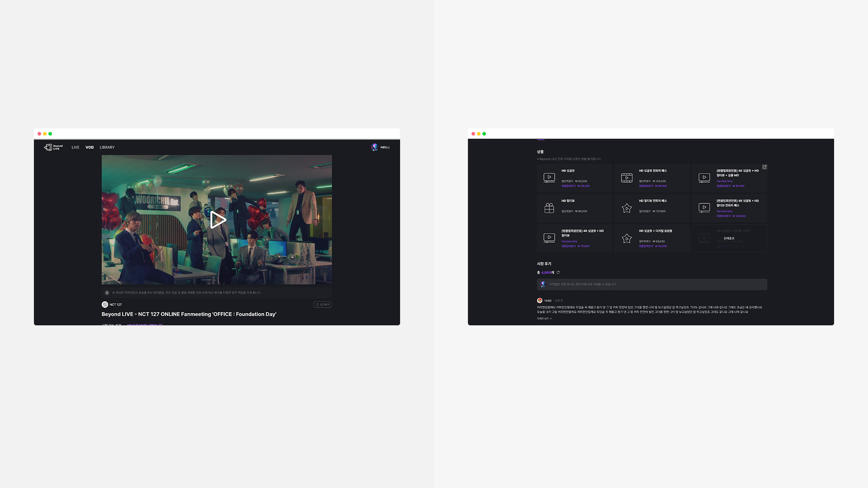The height and width of the screenshot is (488, 868).
Task: Open the LIVE menu tab
Action: [75, 147]
